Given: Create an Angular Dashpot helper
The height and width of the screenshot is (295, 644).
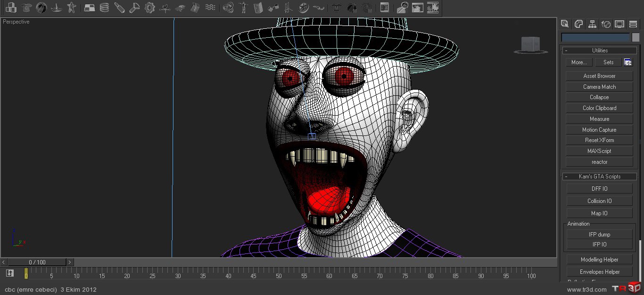Looking at the screenshot, I should pyautogui.click(x=135, y=8).
